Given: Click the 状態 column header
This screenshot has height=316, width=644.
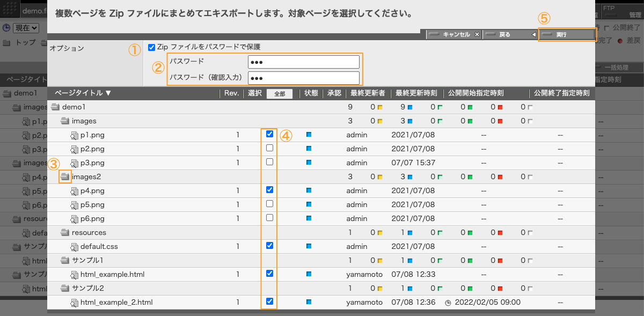Looking at the screenshot, I should [x=311, y=93].
